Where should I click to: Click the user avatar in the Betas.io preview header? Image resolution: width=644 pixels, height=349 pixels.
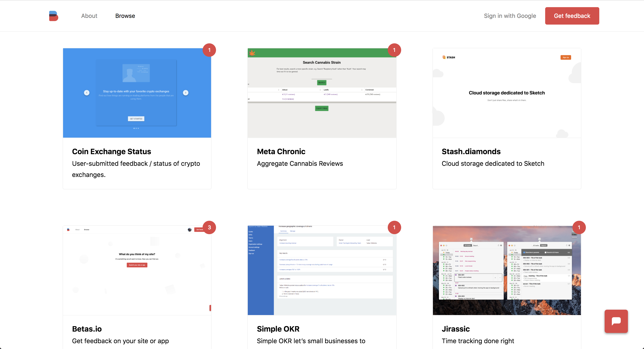pyautogui.click(x=190, y=230)
